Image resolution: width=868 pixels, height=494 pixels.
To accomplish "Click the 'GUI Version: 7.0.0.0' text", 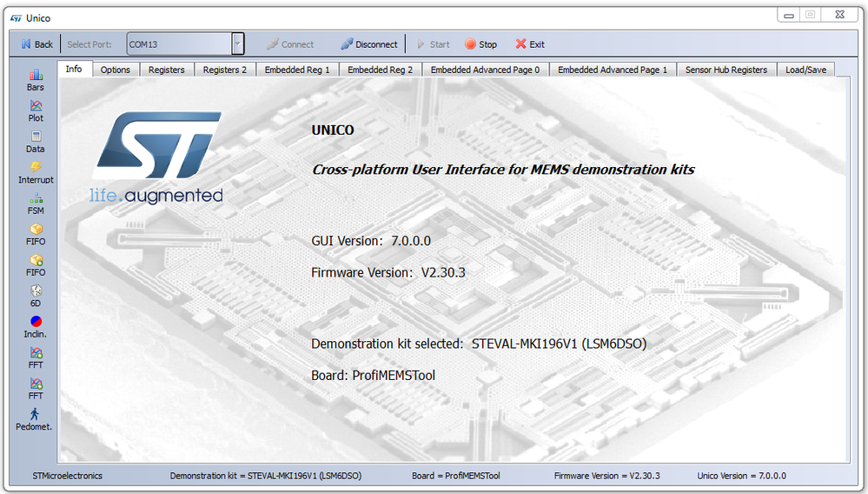I will pyautogui.click(x=371, y=241).
